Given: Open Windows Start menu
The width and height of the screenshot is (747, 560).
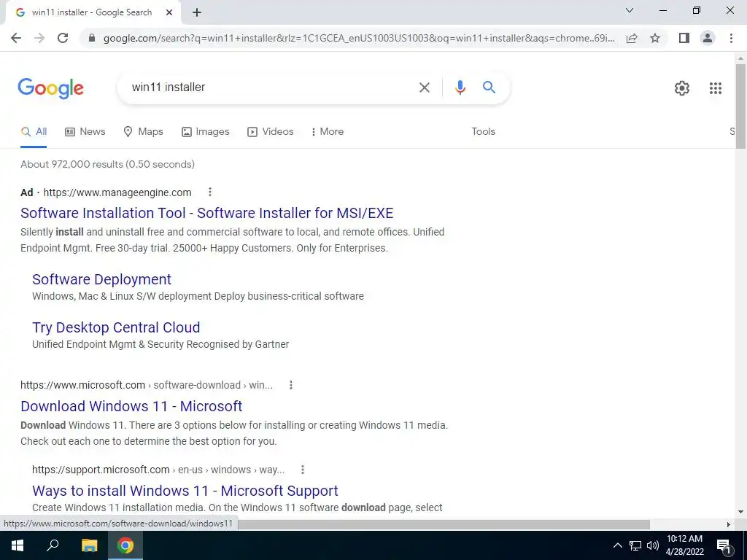Looking at the screenshot, I should pos(18,545).
